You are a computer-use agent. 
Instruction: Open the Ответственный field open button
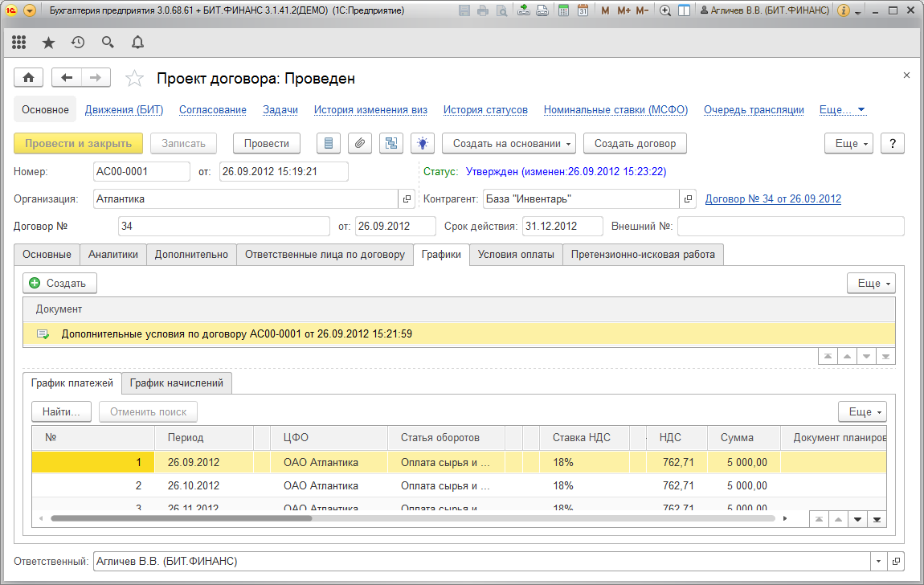coord(896,562)
